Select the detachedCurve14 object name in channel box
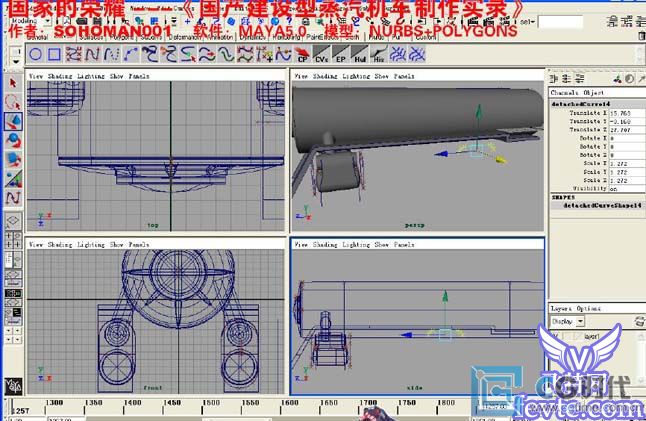 pyautogui.click(x=580, y=104)
